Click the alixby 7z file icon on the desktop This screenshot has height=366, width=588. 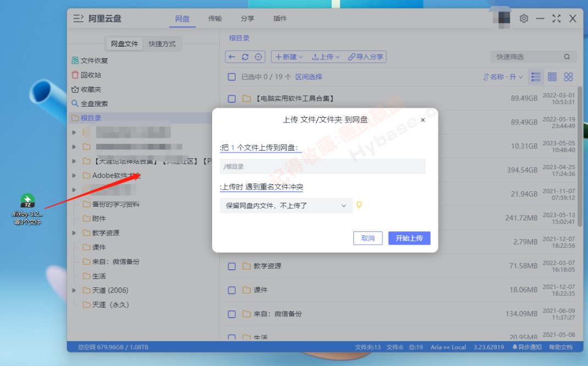tap(27, 201)
